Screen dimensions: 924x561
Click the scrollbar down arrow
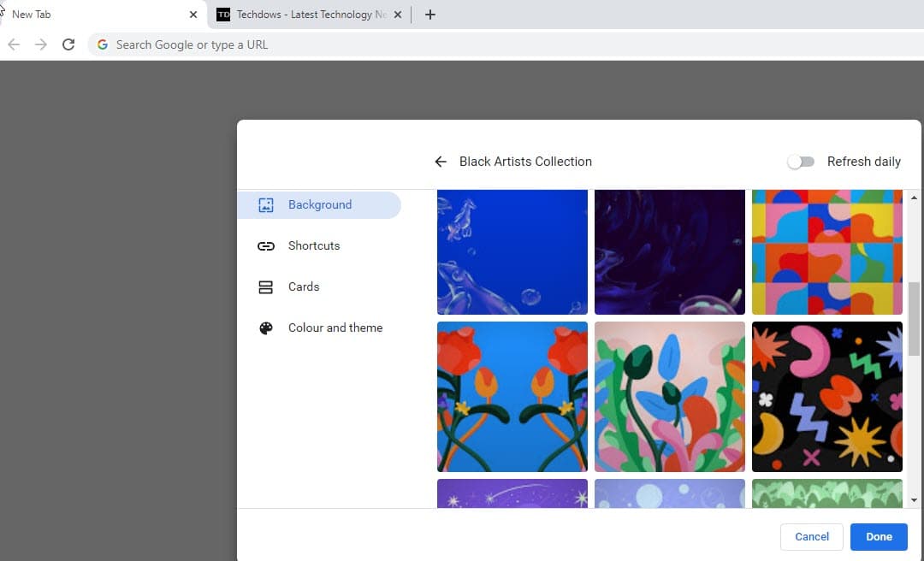click(914, 500)
